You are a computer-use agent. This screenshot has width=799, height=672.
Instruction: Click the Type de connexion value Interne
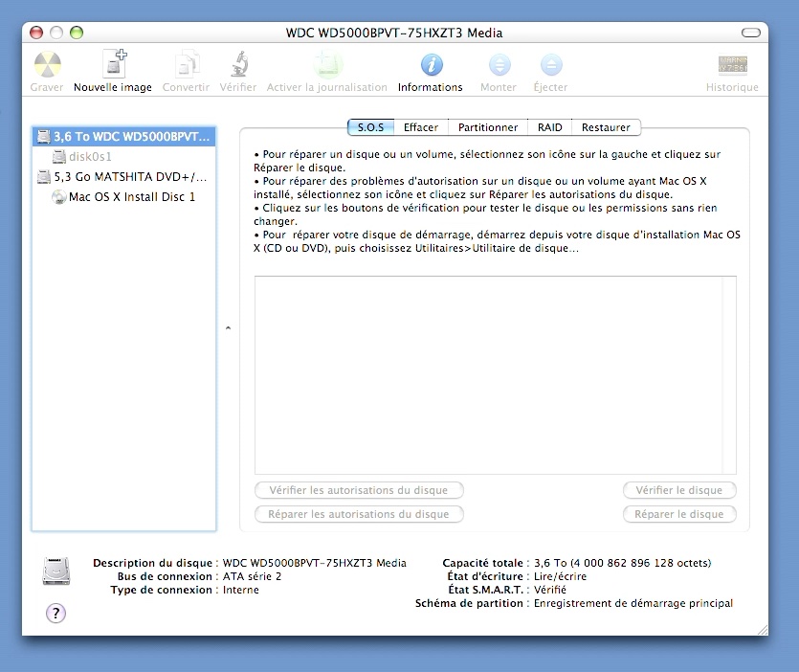tap(240, 590)
